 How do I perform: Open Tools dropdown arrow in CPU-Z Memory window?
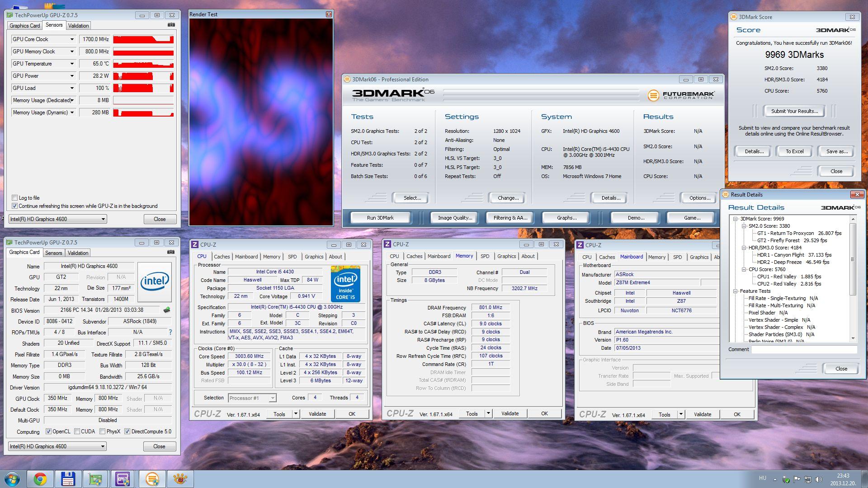tap(488, 413)
